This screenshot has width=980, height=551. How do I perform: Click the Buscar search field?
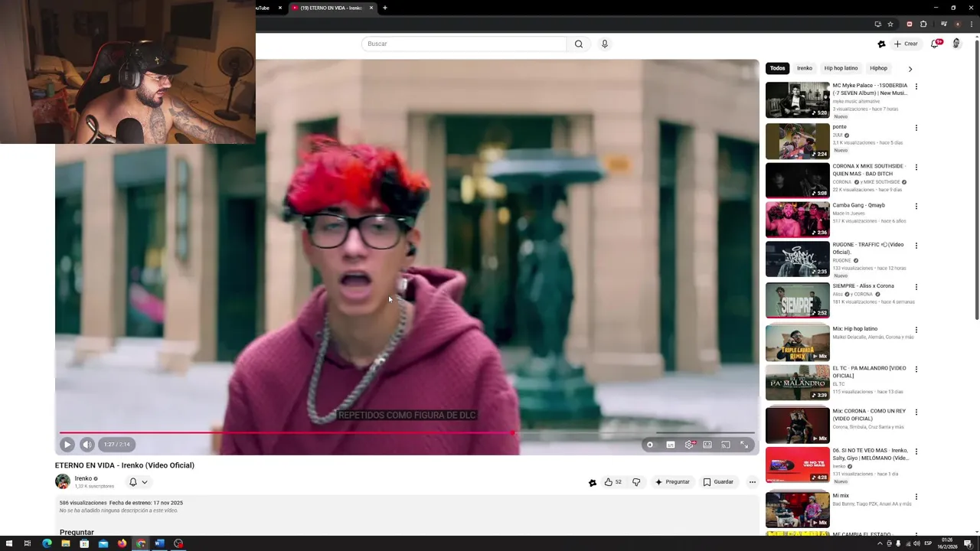point(464,44)
